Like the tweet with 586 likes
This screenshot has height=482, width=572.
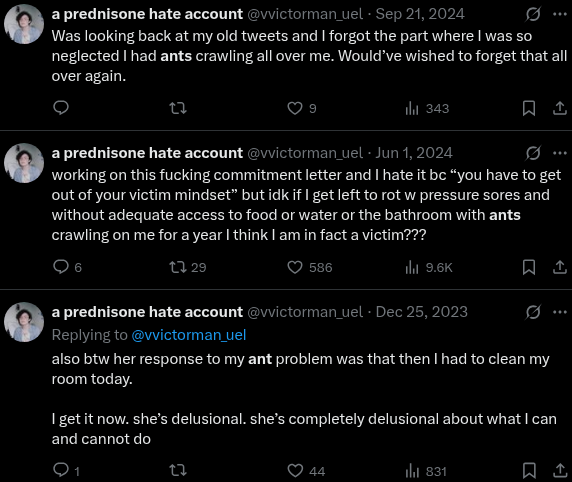(310, 267)
